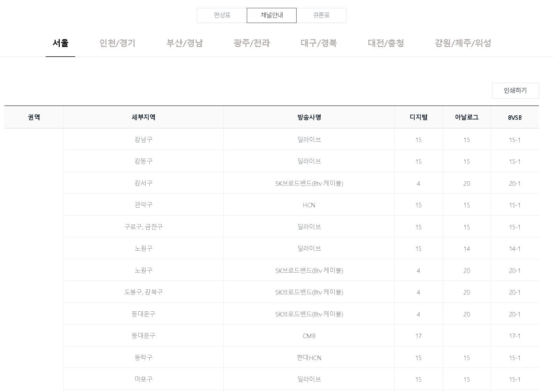Click the 8VSB column header
Viewport: 553px width, 392px height.
point(515,117)
